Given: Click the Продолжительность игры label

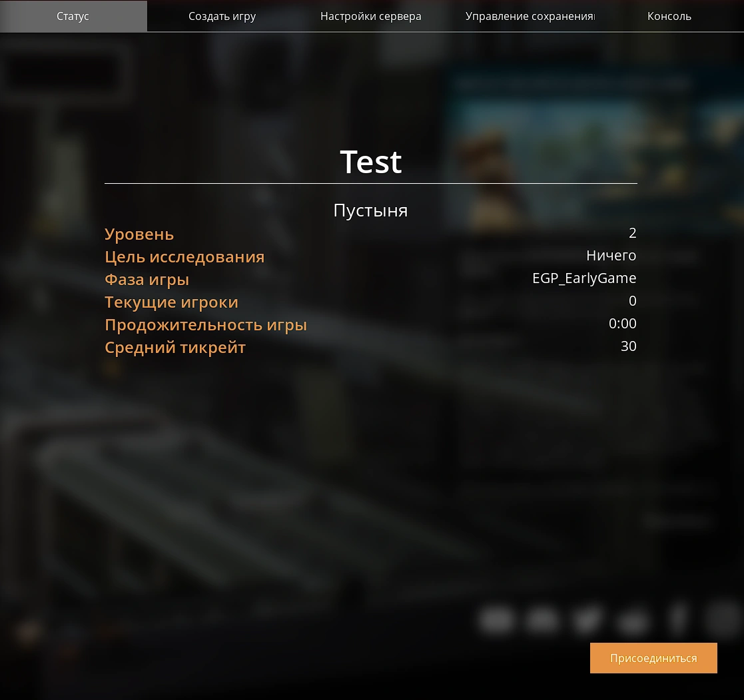Looking at the screenshot, I should point(206,325).
